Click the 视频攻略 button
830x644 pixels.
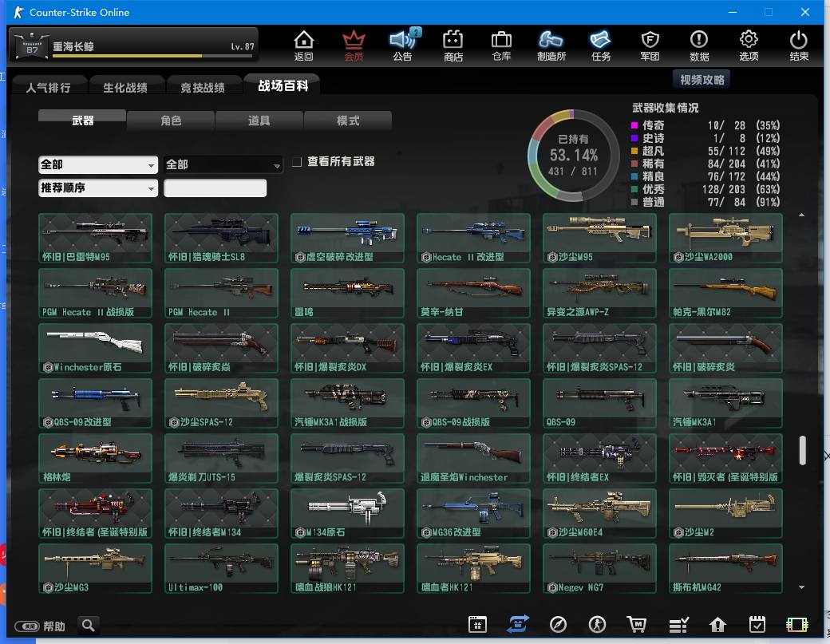click(702, 79)
